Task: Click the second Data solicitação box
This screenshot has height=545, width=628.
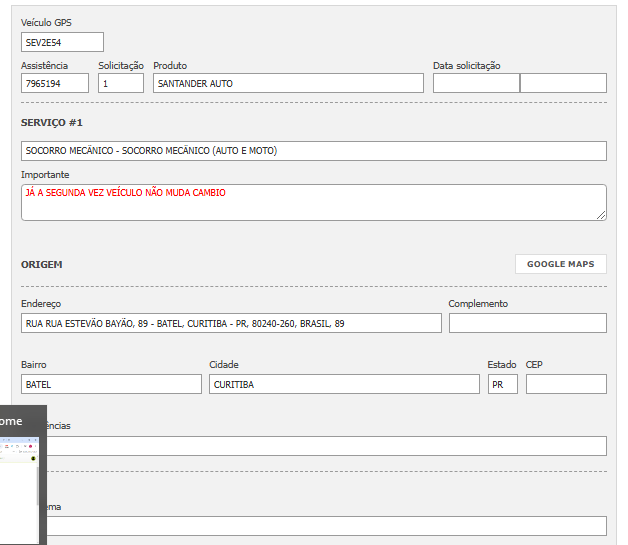Action: pyautogui.click(x=564, y=83)
